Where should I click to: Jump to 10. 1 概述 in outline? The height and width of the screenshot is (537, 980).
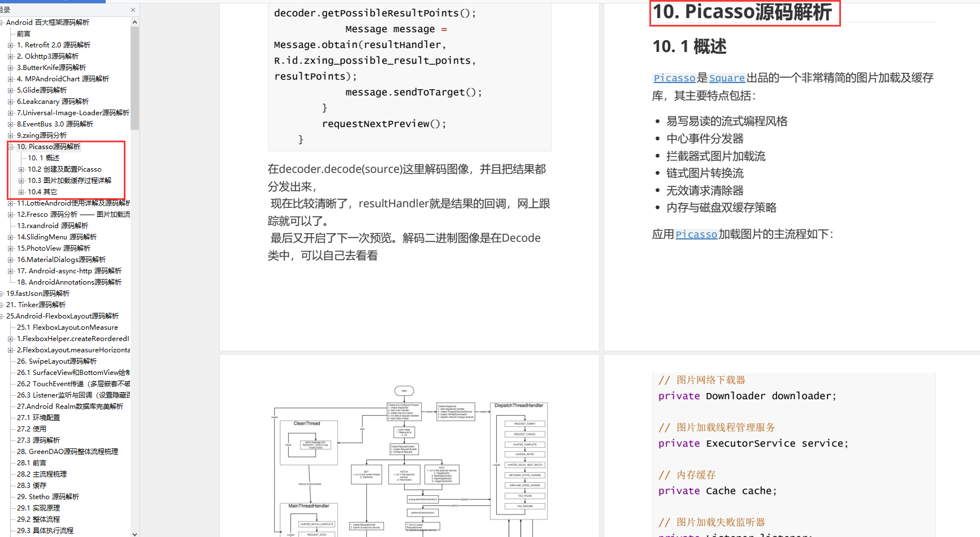point(44,158)
